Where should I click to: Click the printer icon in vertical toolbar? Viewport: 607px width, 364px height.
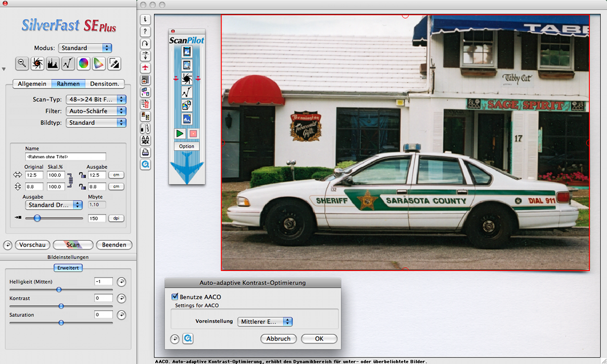click(x=145, y=152)
